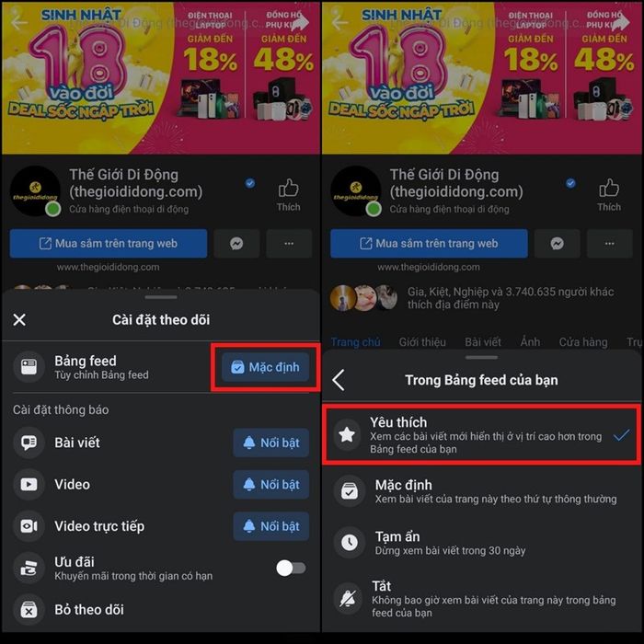Switch to the Cửa hàng tab
Image resolution: width=644 pixels, height=644 pixels.
click(x=583, y=341)
